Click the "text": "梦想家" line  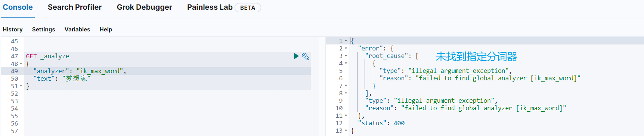(62, 78)
